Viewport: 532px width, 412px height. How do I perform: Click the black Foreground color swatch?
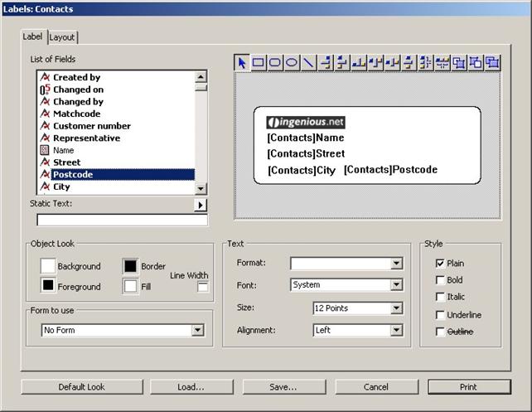48,286
